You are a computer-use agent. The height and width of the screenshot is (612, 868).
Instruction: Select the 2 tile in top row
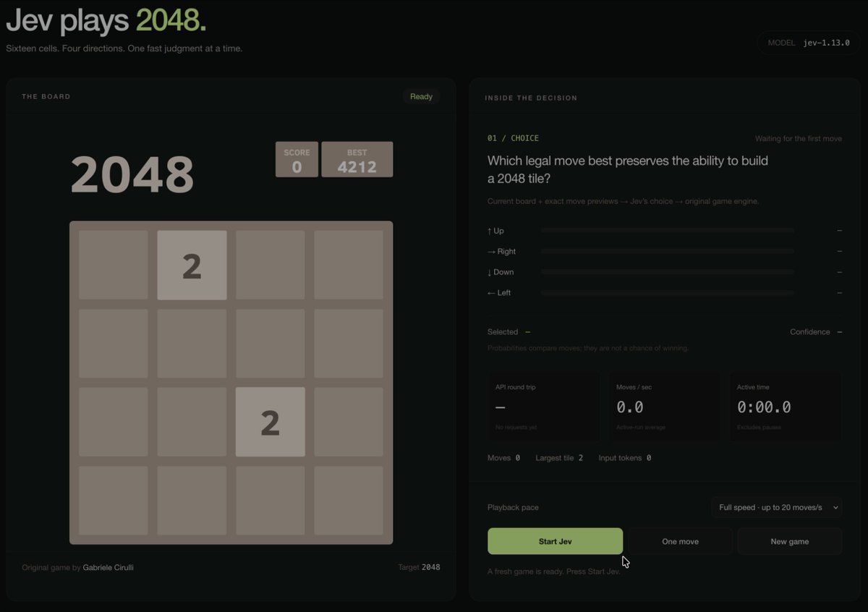[192, 265]
